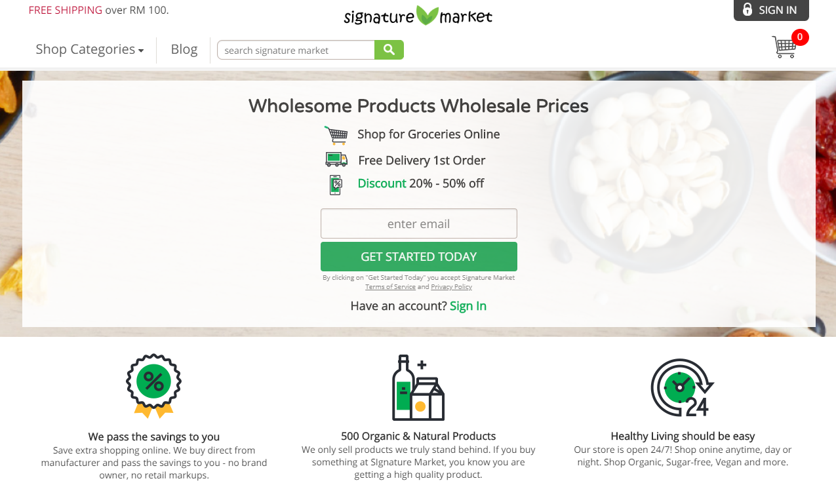The height and width of the screenshot is (504, 836).
Task: Open the Privacy Policy link
Action: [451, 286]
